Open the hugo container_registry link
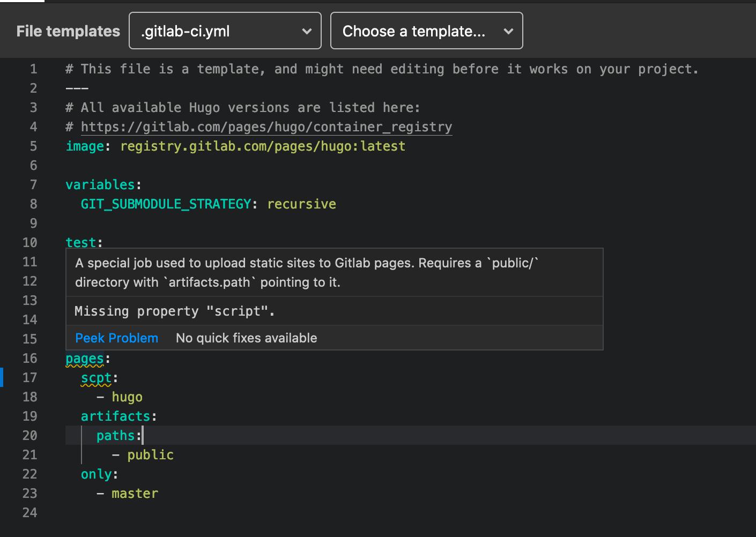The height and width of the screenshot is (537, 756). 266,126
